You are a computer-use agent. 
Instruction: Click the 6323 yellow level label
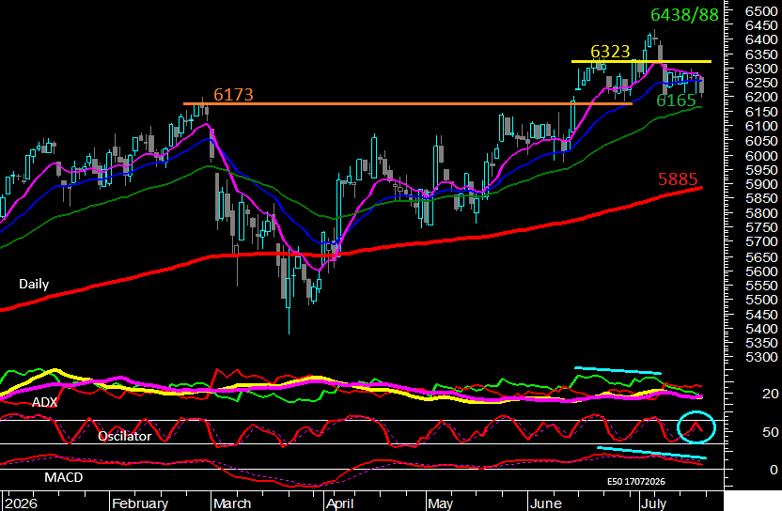tap(610, 51)
